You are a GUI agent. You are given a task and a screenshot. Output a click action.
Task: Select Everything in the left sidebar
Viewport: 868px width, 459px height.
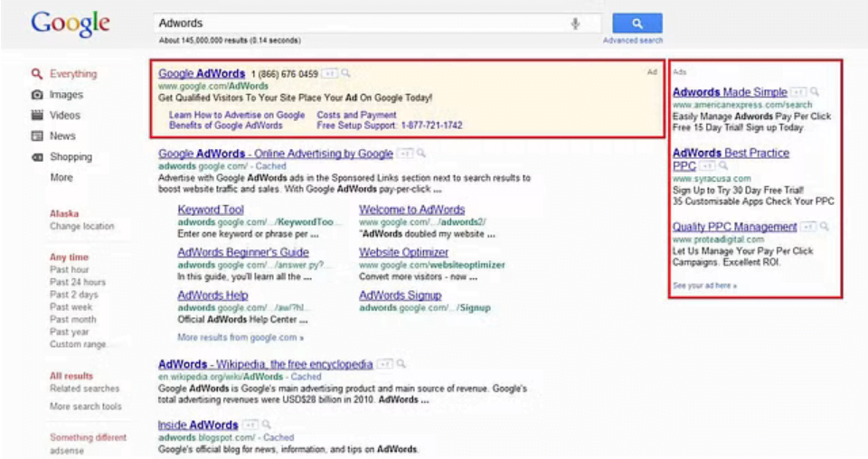[x=72, y=74]
